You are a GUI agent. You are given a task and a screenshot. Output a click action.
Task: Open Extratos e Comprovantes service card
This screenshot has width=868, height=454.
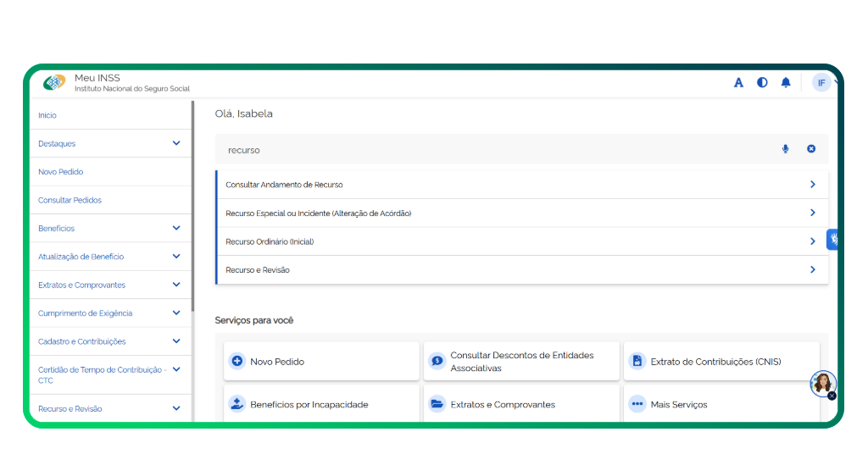521,404
